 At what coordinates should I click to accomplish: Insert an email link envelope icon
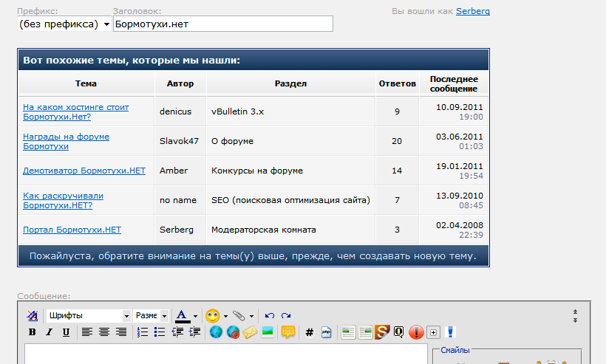pyautogui.click(x=250, y=332)
